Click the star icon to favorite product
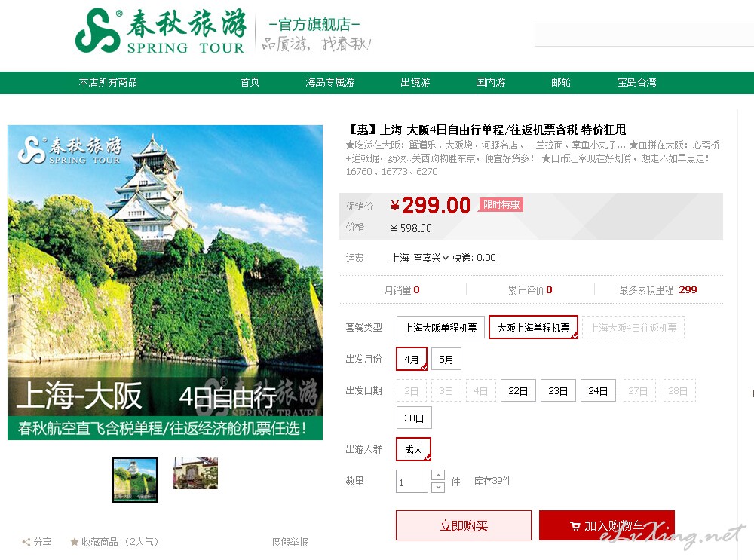The height and width of the screenshot is (560, 754). [75, 542]
